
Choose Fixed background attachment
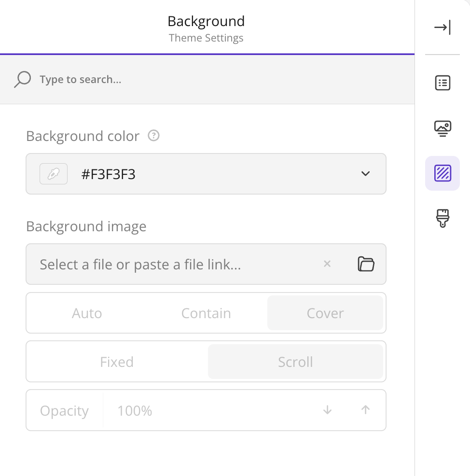117,362
